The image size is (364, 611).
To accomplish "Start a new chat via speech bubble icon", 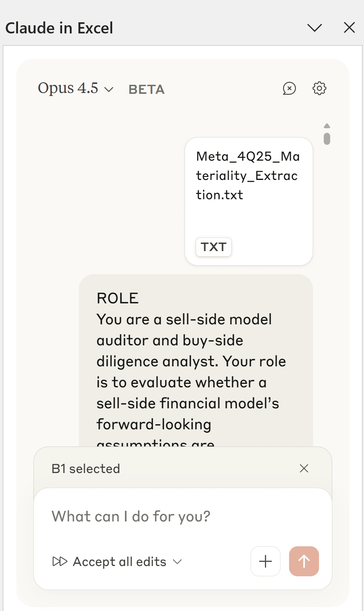I will pyautogui.click(x=289, y=89).
